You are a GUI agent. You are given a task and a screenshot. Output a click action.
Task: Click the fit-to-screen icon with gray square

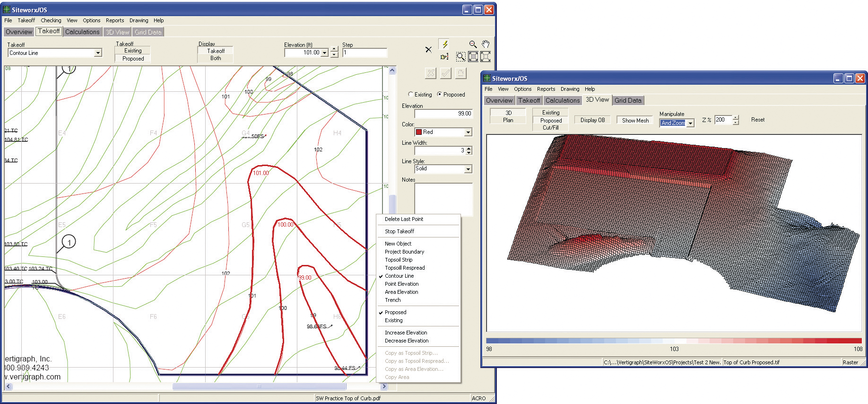click(473, 57)
